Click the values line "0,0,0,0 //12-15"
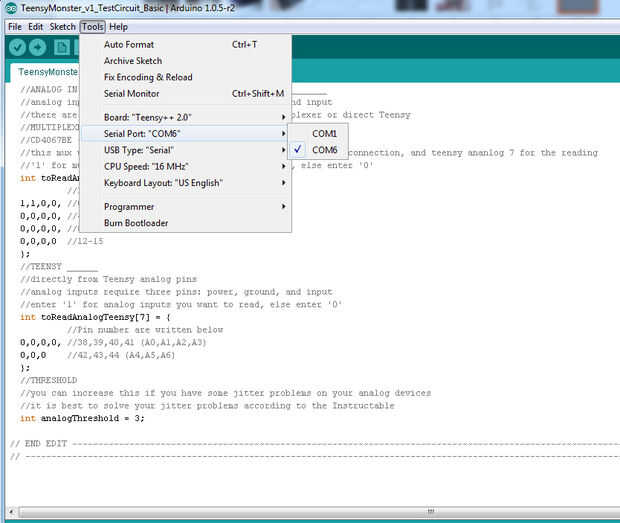This screenshot has width=620, height=523. point(62,241)
